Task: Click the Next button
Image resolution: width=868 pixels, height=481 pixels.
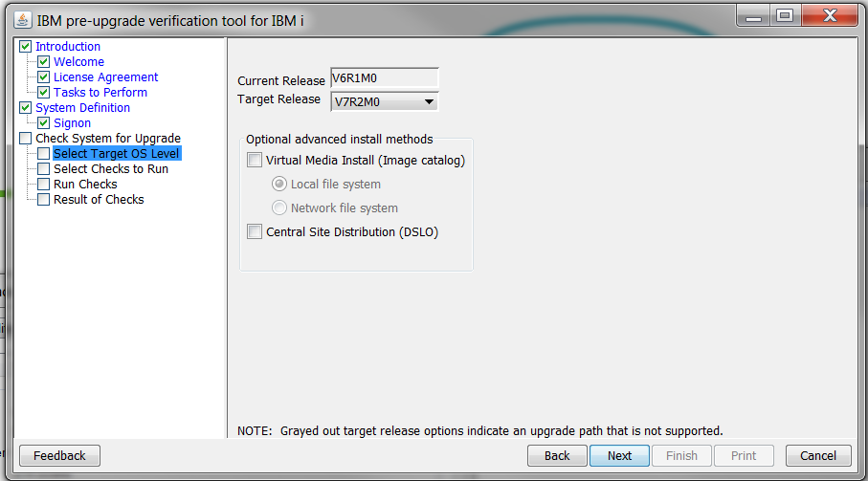Action: [619, 455]
